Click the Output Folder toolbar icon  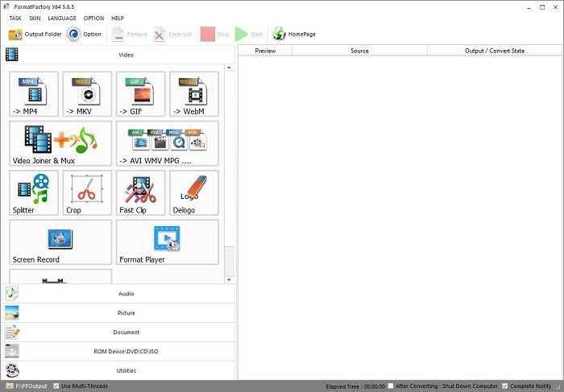tap(15, 35)
